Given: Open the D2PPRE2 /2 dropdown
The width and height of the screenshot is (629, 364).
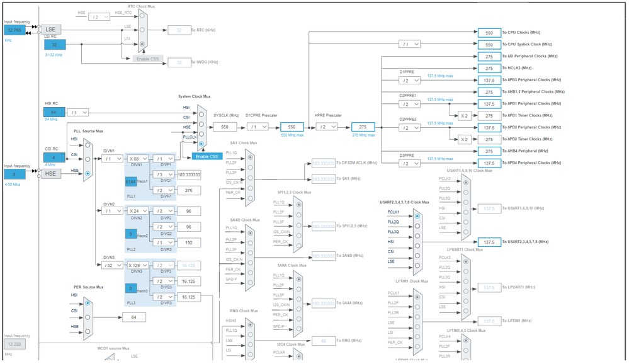Looking at the screenshot, I should click(x=409, y=128).
